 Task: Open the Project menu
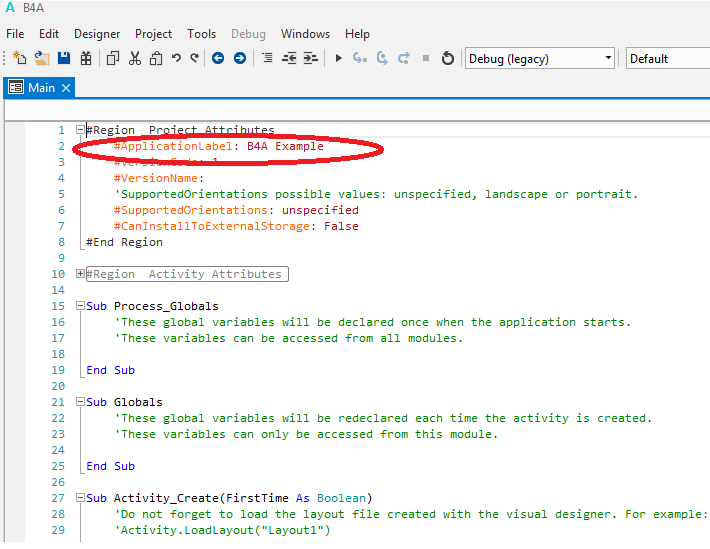(154, 34)
